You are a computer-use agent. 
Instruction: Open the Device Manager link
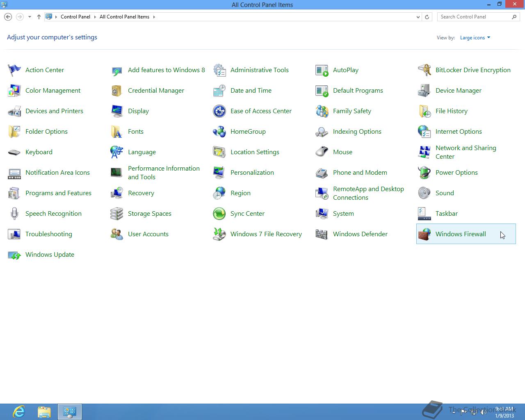point(459,91)
